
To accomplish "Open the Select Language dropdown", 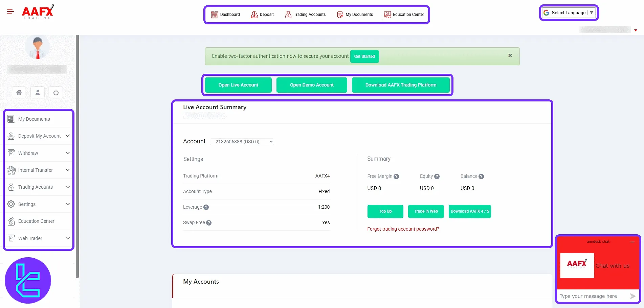I will click(569, 13).
